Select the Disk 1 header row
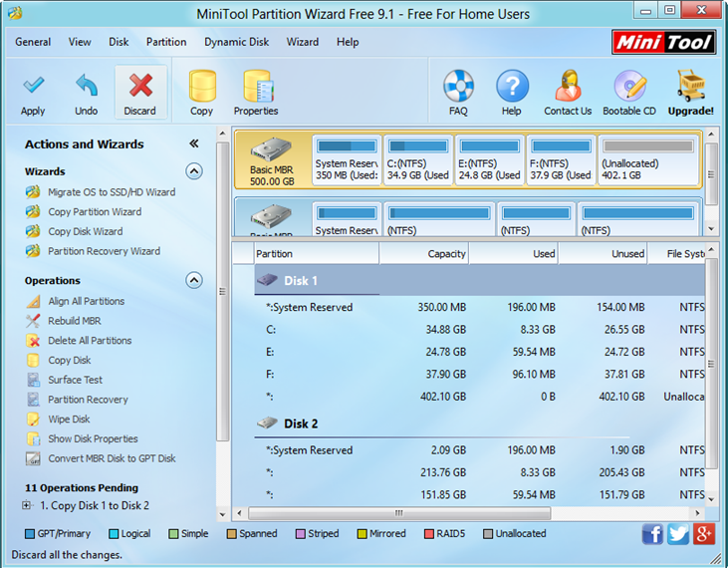Screen dimensions: 728x568 click(x=480, y=281)
